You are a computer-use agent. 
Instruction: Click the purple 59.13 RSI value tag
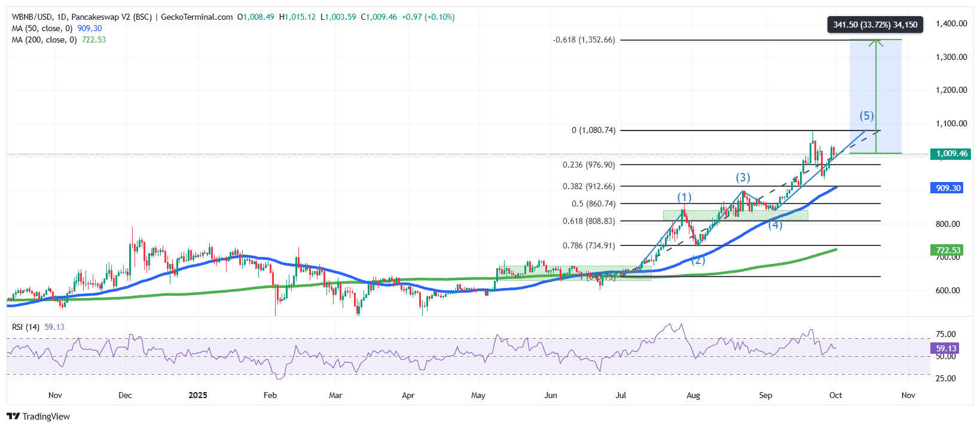point(946,348)
